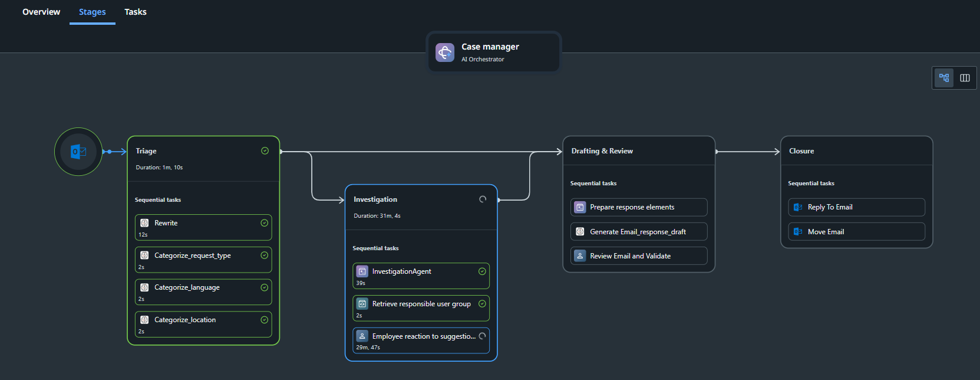980x380 pixels.
Task: Click the Rewrite task completed checkmark
Action: [x=265, y=223]
